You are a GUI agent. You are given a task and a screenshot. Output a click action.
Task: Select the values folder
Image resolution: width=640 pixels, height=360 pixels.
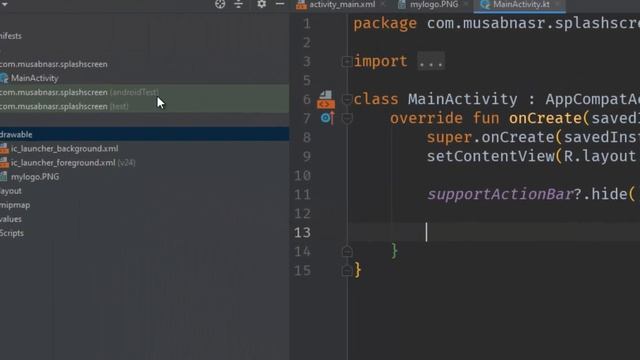click(11, 219)
